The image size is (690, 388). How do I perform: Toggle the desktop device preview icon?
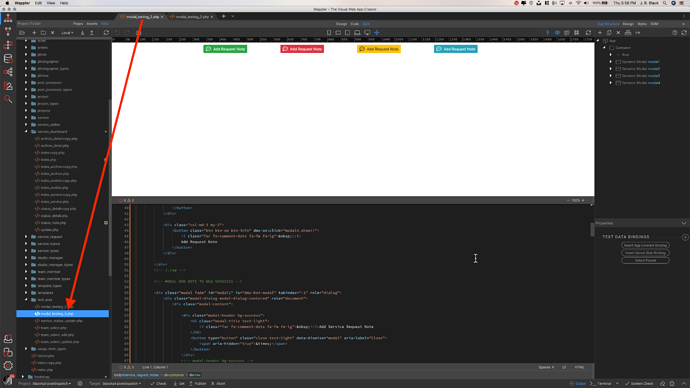coord(367,33)
